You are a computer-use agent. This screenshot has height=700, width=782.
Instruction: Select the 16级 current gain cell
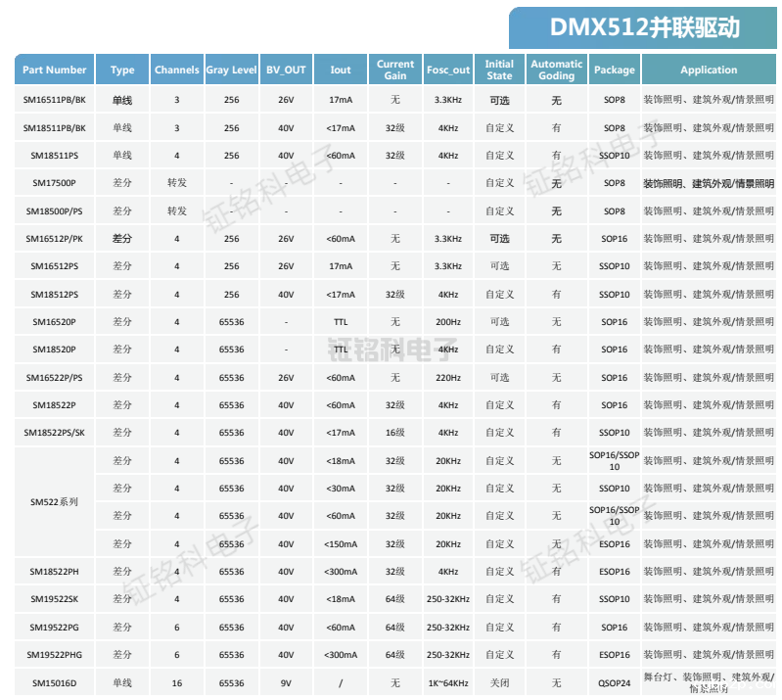[395, 433]
